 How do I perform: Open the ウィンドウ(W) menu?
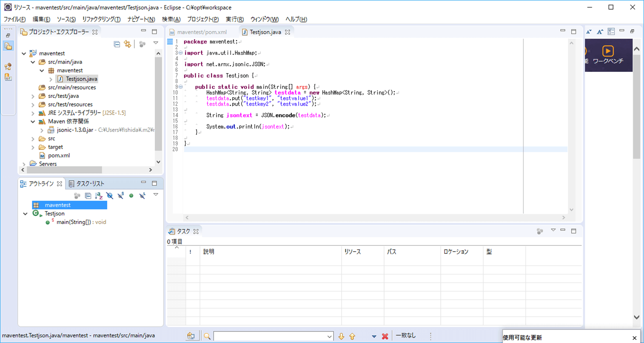(x=264, y=19)
